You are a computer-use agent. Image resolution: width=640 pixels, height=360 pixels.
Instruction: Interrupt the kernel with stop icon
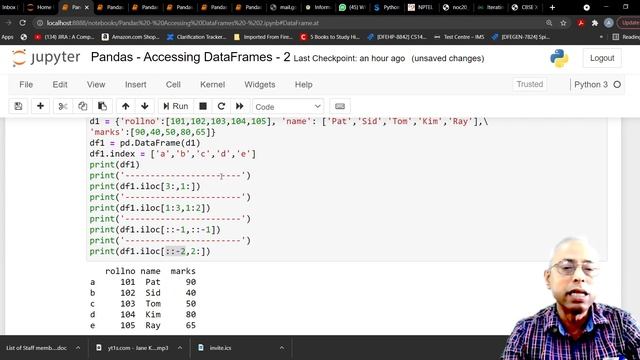[202, 106]
